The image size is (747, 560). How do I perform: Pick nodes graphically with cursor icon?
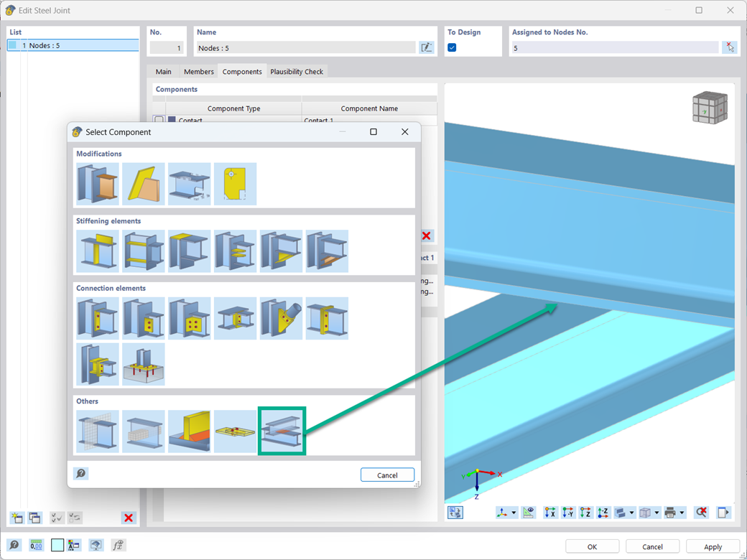[x=729, y=47]
